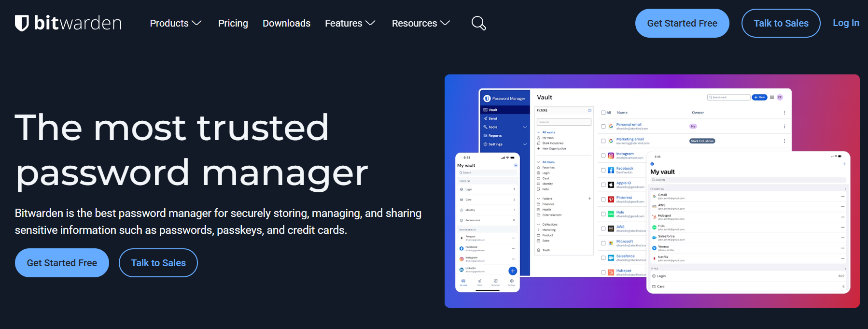
Task: Open Netflix row dots menu in tablet mockup
Action: pyautogui.click(x=843, y=258)
